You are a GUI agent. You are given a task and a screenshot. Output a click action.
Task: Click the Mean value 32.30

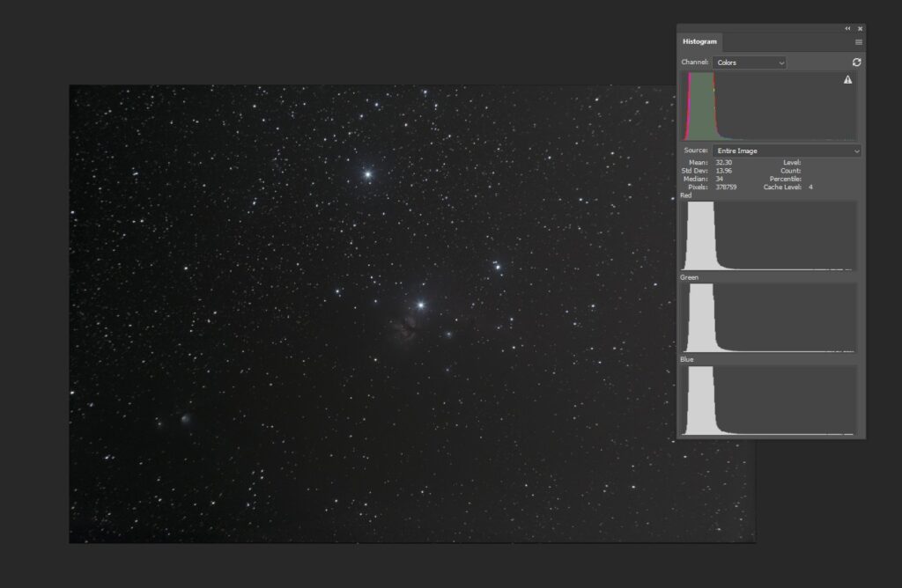[x=723, y=163]
